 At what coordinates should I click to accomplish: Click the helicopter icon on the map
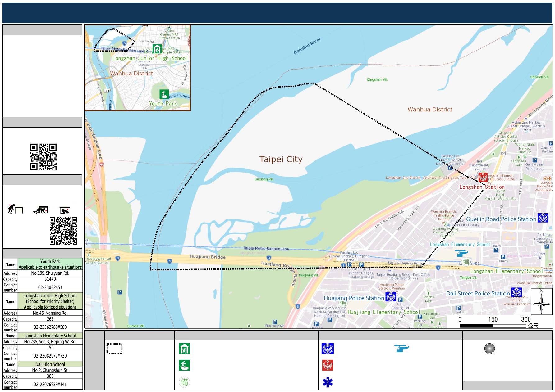[462, 254]
